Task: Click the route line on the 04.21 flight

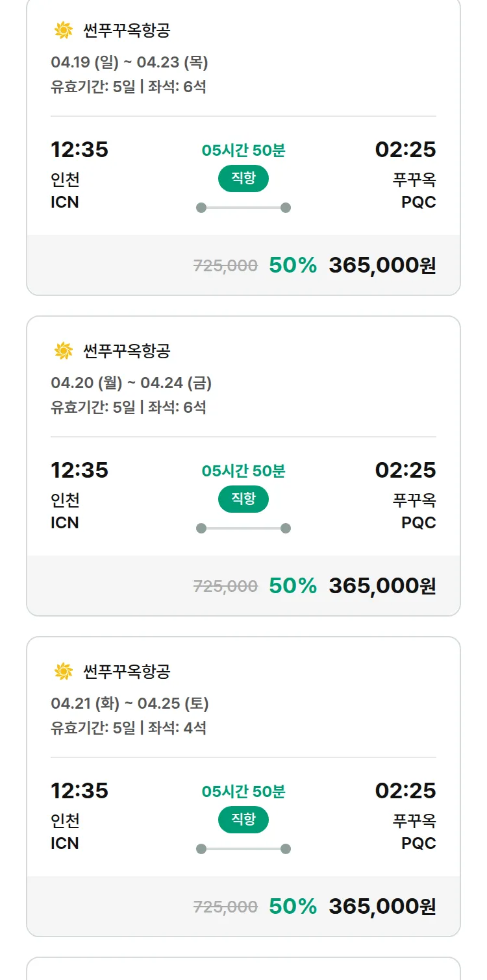Action: point(243,849)
